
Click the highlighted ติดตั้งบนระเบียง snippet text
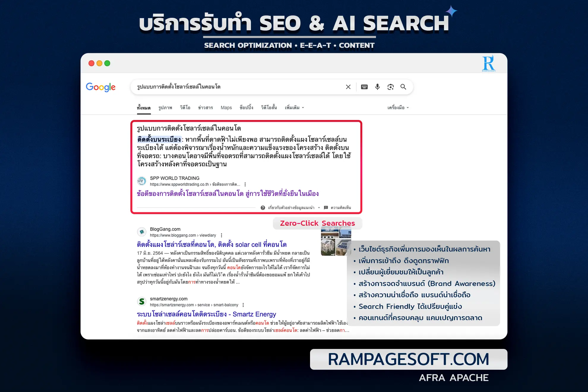[x=159, y=139]
